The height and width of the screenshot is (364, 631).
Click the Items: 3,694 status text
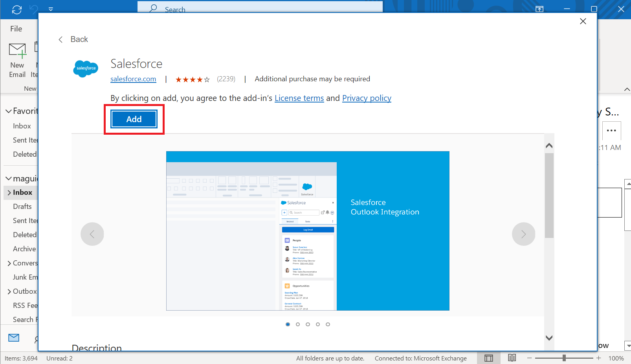click(21, 358)
